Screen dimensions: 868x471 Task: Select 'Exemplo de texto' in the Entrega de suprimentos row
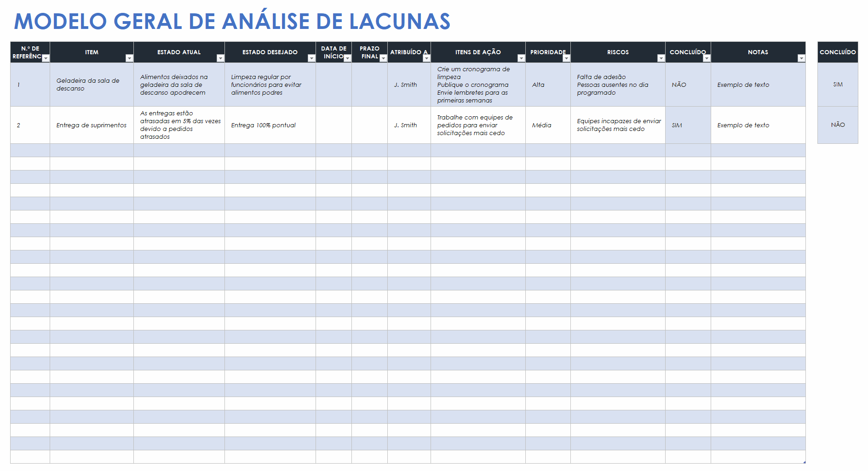coord(758,125)
